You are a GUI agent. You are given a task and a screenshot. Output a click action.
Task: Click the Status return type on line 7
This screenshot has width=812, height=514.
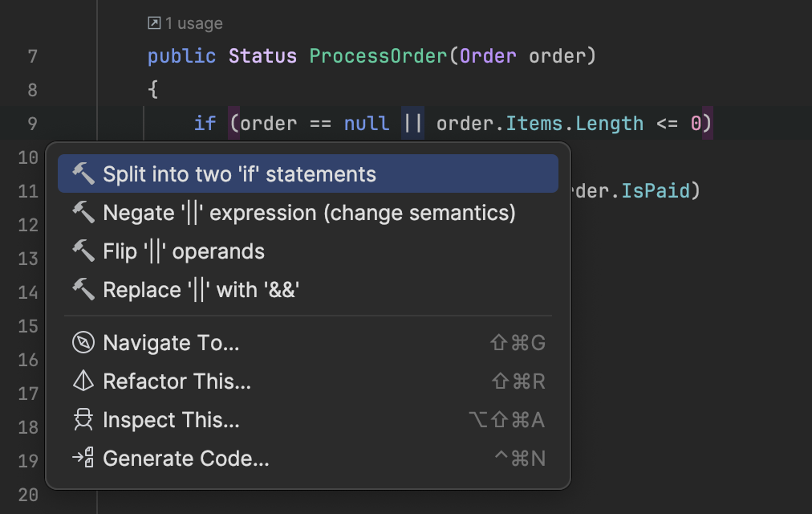coord(262,56)
